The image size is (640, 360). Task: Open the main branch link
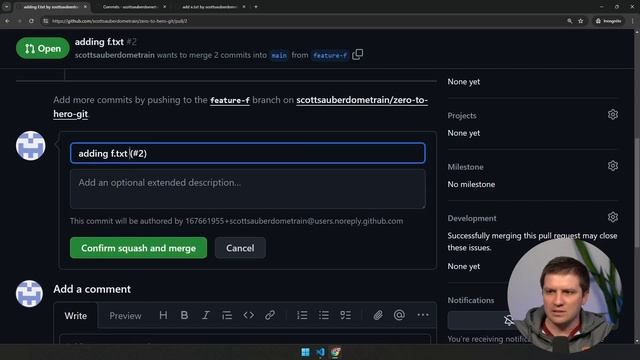279,55
